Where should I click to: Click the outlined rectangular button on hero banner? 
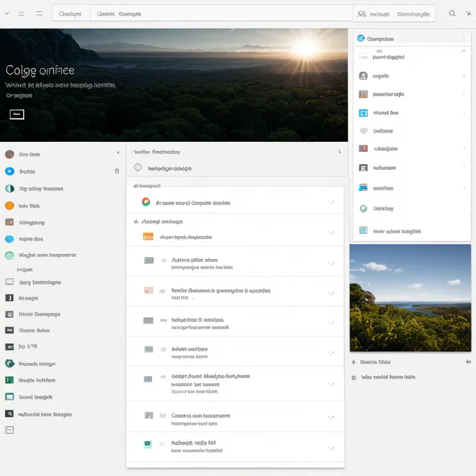(17, 114)
